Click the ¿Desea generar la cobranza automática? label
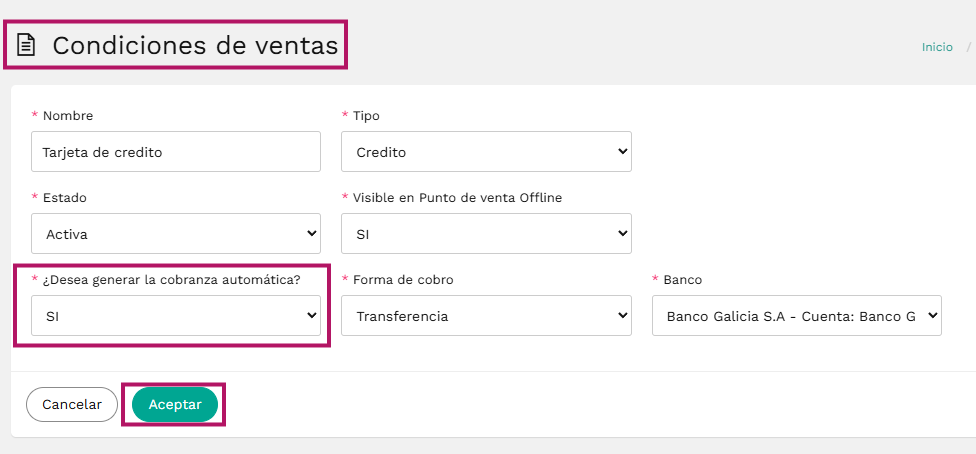 172,280
